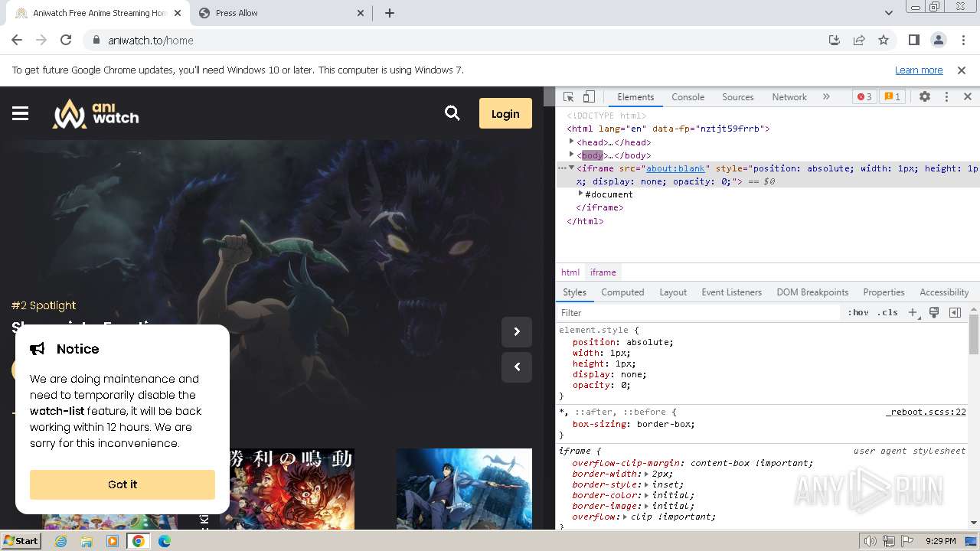This screenshot has height=551, width=980.
Task: Share this page icon
Action: 859,40
